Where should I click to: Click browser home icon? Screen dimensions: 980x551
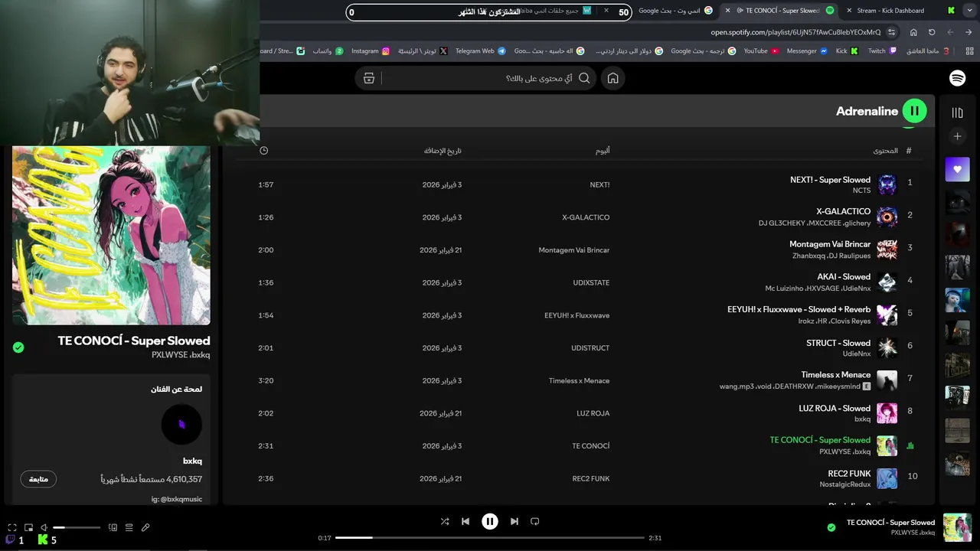point(913,32)
